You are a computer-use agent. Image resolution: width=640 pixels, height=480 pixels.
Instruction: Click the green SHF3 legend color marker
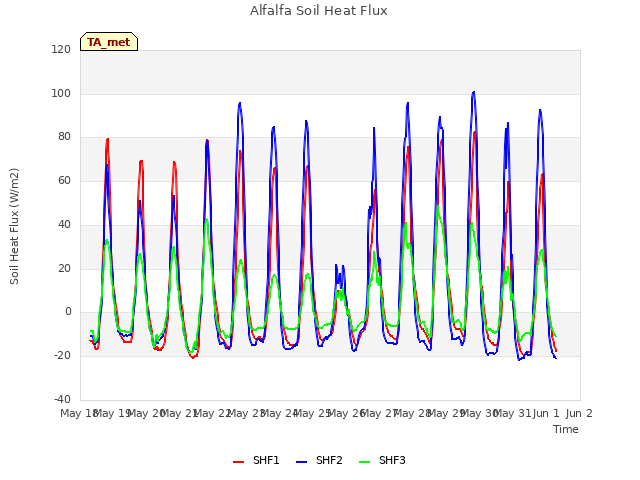pos(364,462)
